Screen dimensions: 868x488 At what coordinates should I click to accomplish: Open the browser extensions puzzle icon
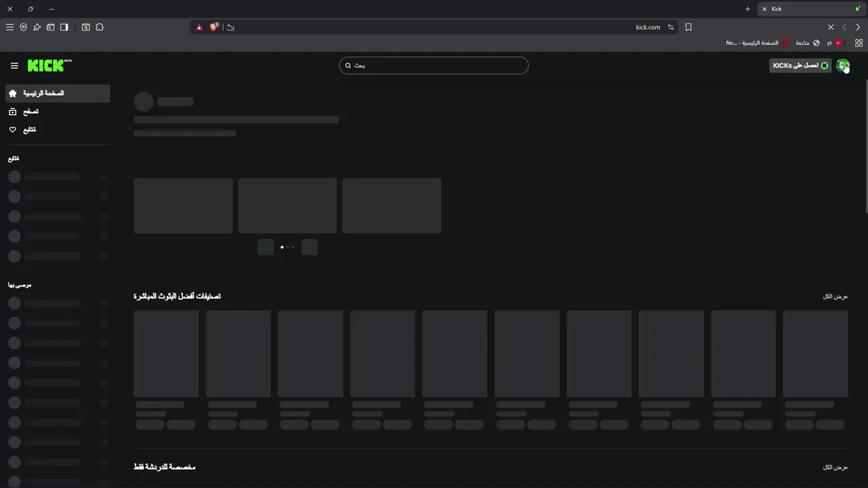(x=100, y=27)
